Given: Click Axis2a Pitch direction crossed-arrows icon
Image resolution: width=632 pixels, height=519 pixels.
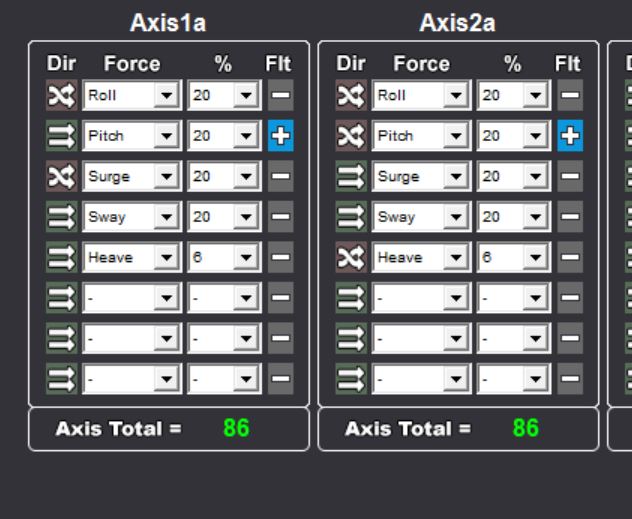Looking at the screenshot, I should pos(351,135).
